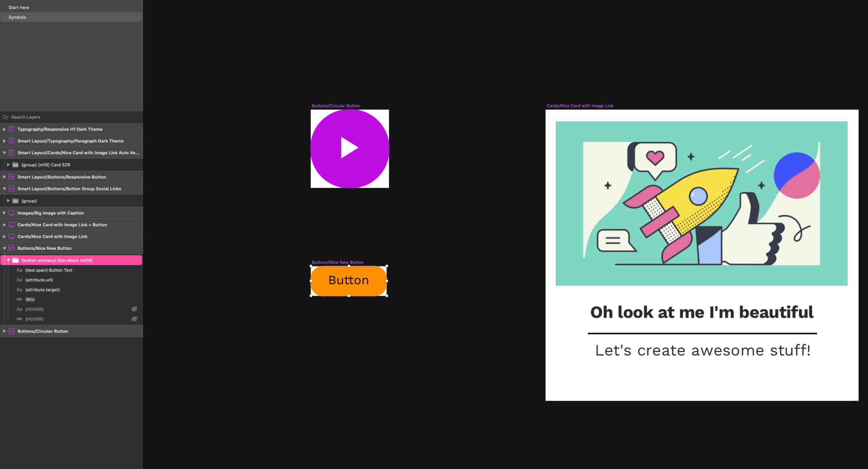Click the shape icon next to the {BG} layer
This screenshot has width=868, height=469.
pyautogui.click(x=19, y=299)
